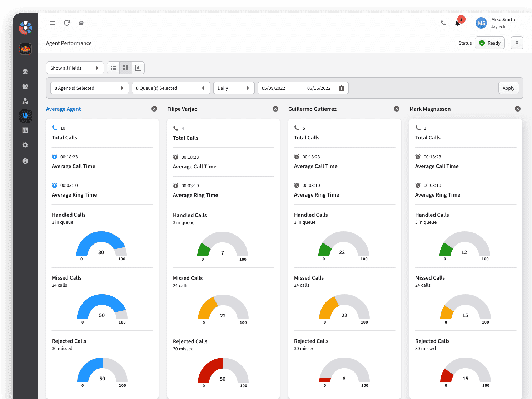Expand the double-chevron panel button
The width and height of the screenshot is (532, 399).
pyautogui.click(x=517, y=43)
